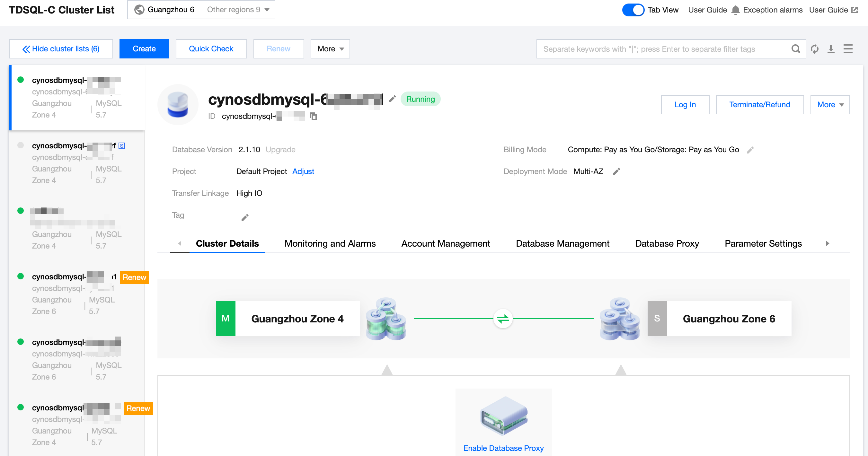Viewport: 868px width, 456px height.
Task: Open the cluster More dropdown
Action: tap(829, 105)
